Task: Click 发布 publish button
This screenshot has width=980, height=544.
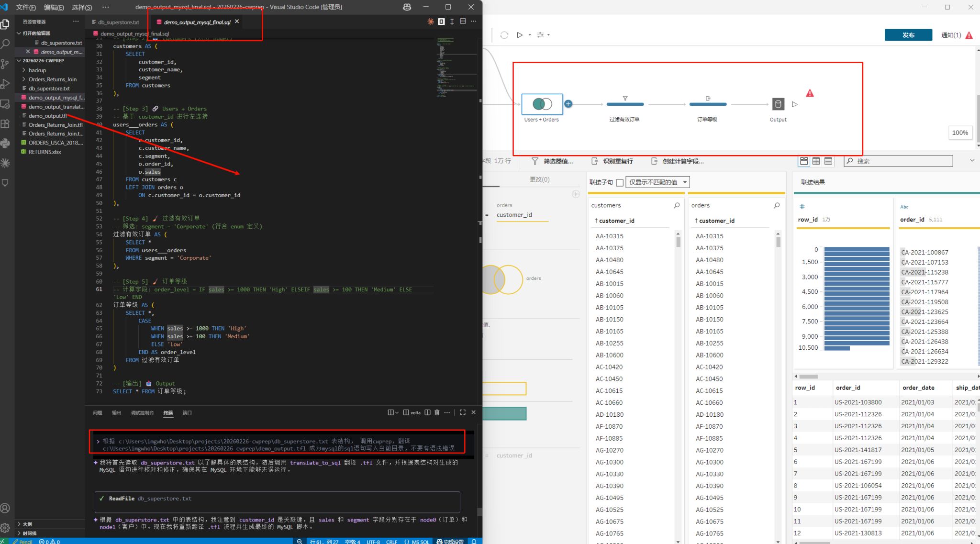Action: [908, 35]
